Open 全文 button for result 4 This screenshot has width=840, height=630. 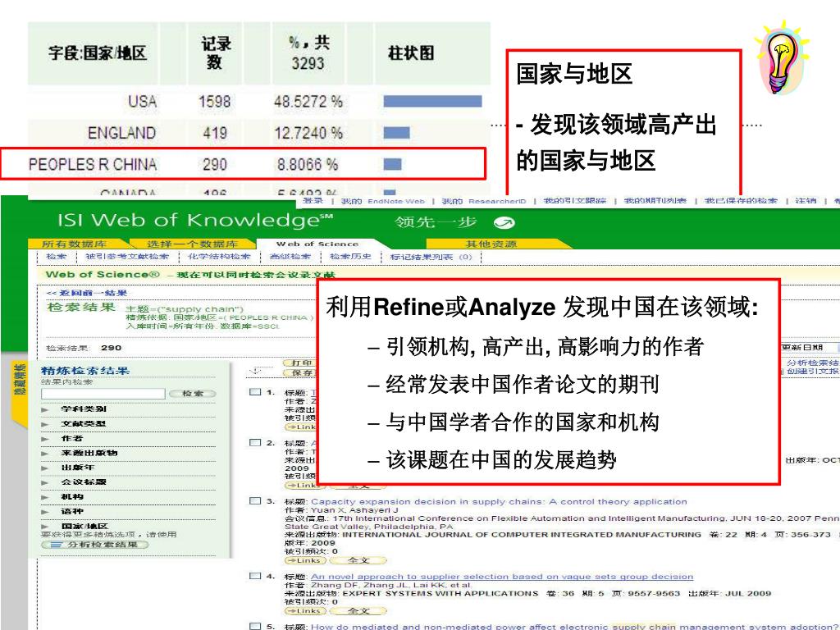click(x=358, y=610)
